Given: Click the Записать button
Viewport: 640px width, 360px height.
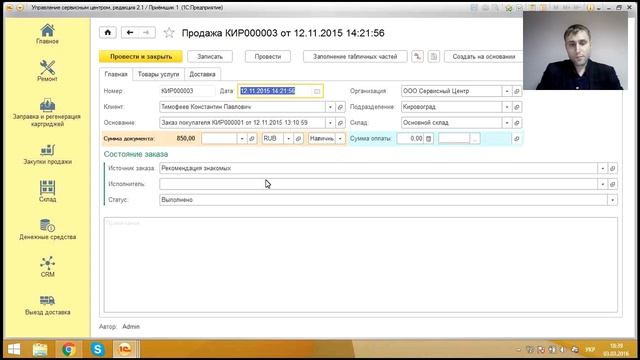Looking at the screenshot, I should pyautogui.click(x=210, y=56).
